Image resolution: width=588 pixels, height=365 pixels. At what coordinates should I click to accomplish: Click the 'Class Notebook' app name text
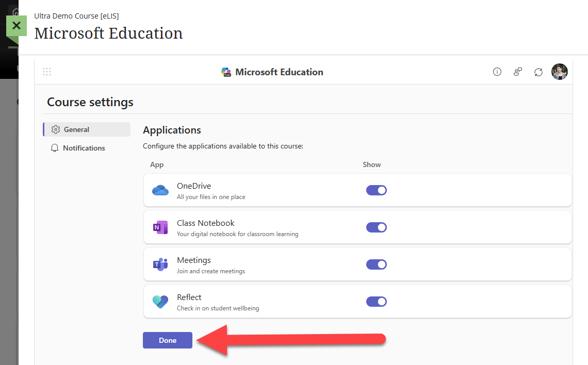pos(205,223)
